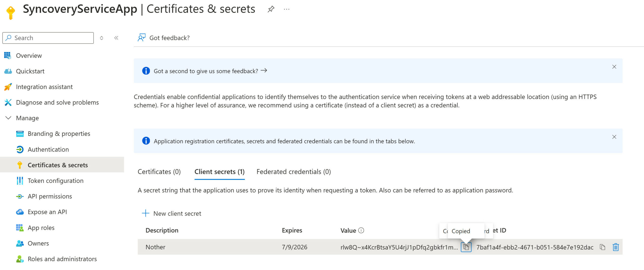
Task: Pin Certificates & secrets page to dashboard
Action: (x=271, y=9)
